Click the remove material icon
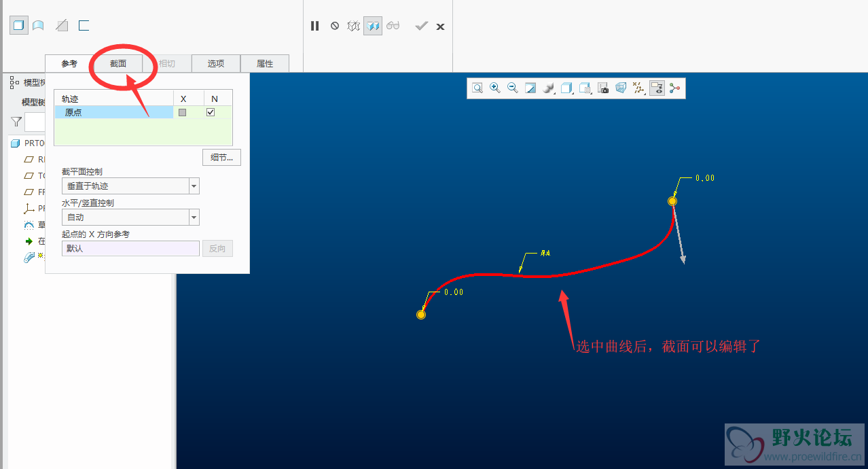Viewport: 868px width, 469px height. (x=62, y=26)
